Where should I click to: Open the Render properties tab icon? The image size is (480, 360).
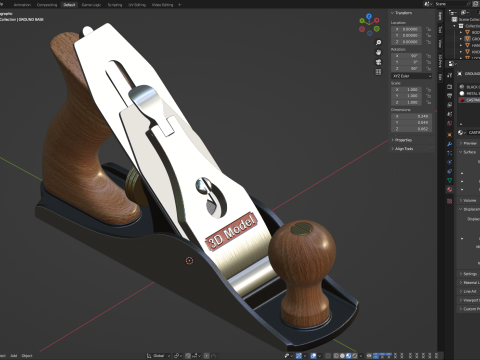click(x=449, y=87)
